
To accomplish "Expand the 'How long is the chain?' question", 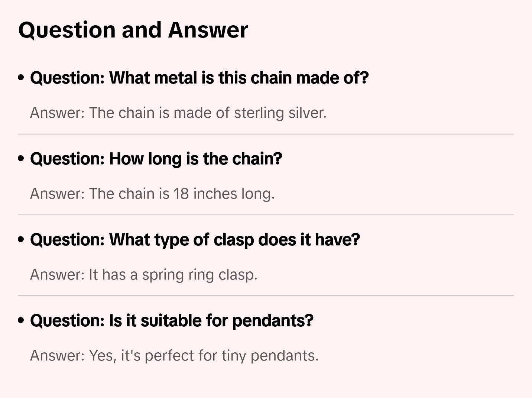I will click(156, 159).
